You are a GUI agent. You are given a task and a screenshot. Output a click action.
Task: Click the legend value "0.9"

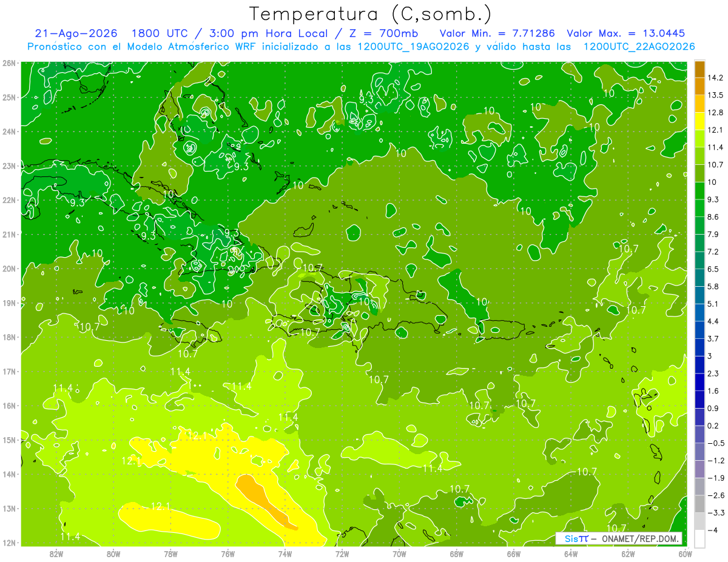click(x=712, y=408)
